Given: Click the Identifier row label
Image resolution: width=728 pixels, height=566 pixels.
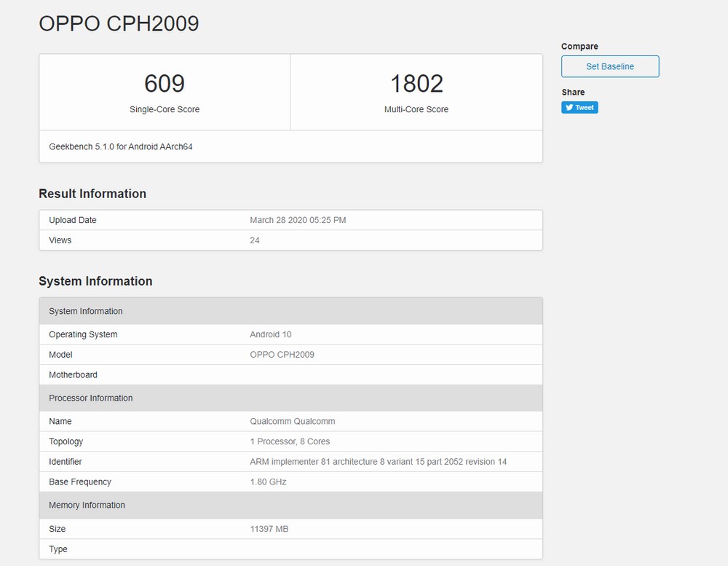Looking at the screenshot, I should (65, 461).
